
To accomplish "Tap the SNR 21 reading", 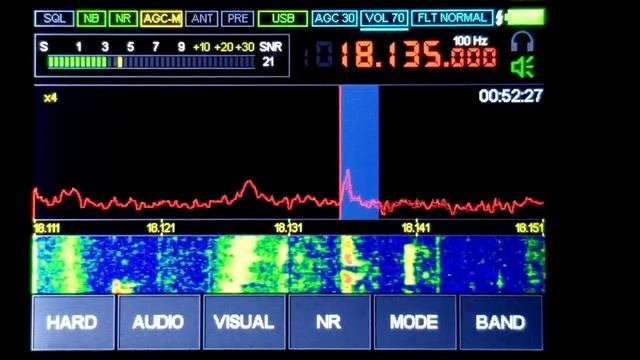I will (270, 54).
